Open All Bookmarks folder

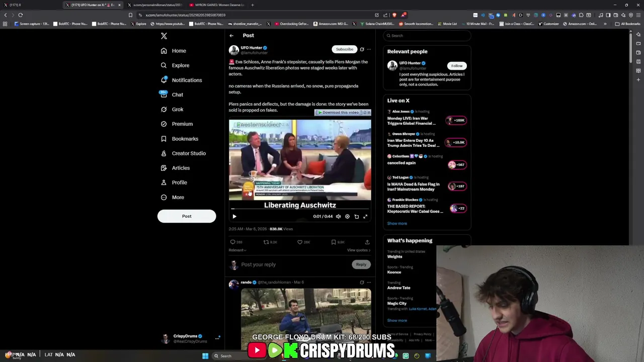628,24
